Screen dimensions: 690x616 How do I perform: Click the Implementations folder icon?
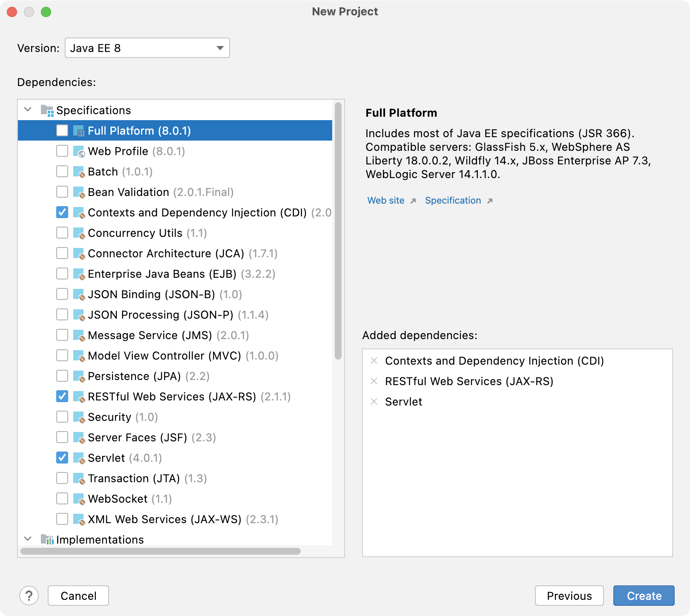point(47,540)
